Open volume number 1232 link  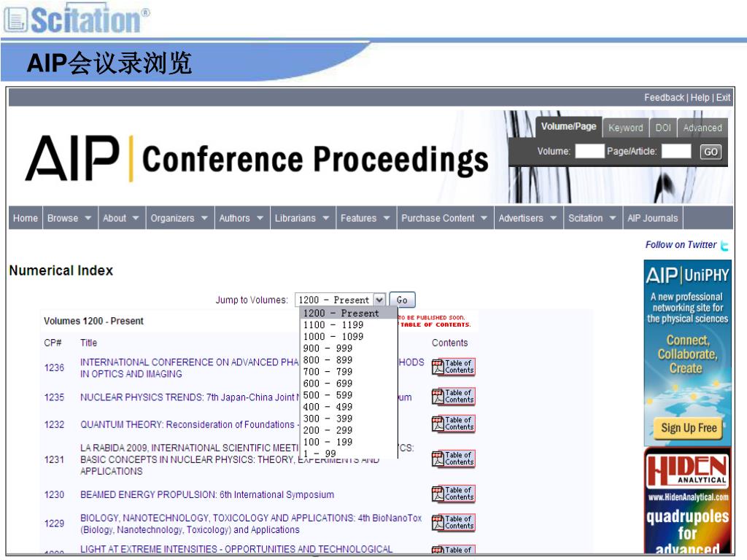pyautogui.click(x=54, y=424)
